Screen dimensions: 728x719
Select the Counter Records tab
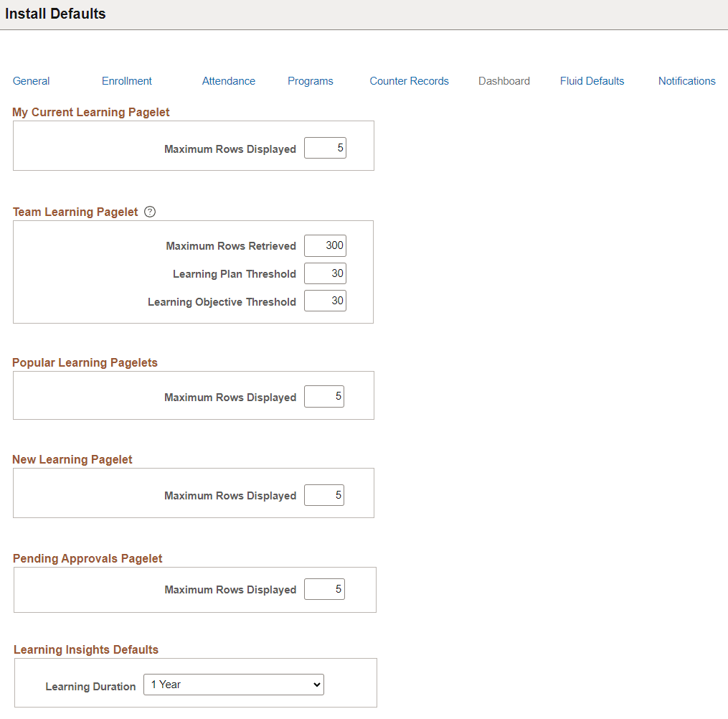point(409,81)
